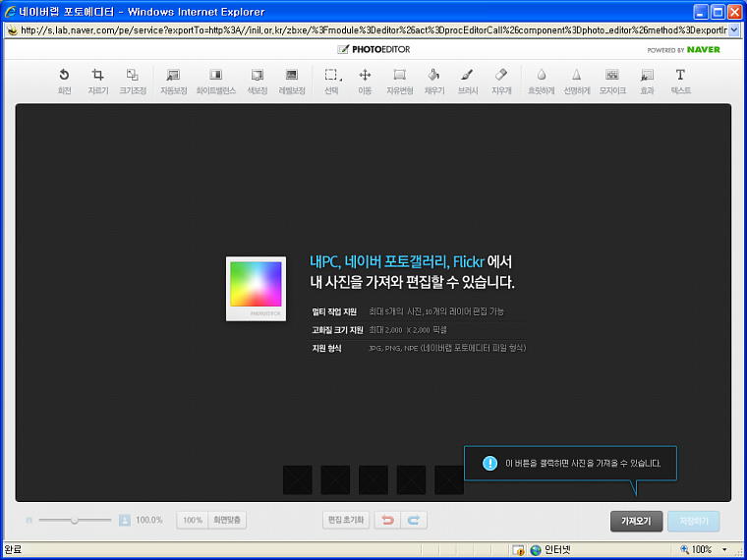Open the 효과 effects tool
This screenshot has width=747, height=560.
(x=647, y=81)
